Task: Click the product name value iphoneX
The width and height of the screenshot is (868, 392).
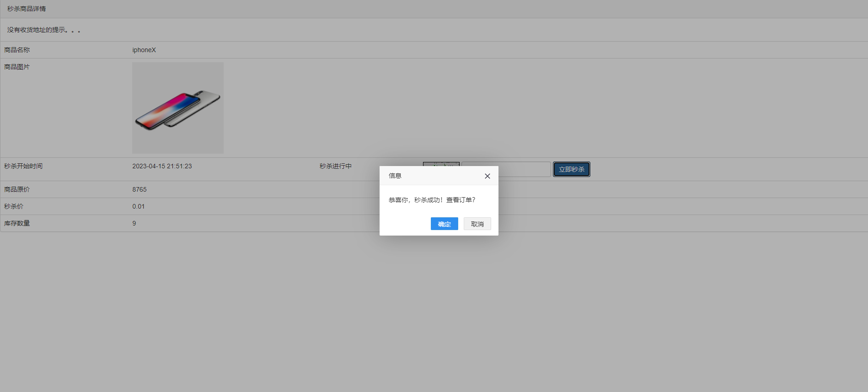Action: (x=144, y=50)
